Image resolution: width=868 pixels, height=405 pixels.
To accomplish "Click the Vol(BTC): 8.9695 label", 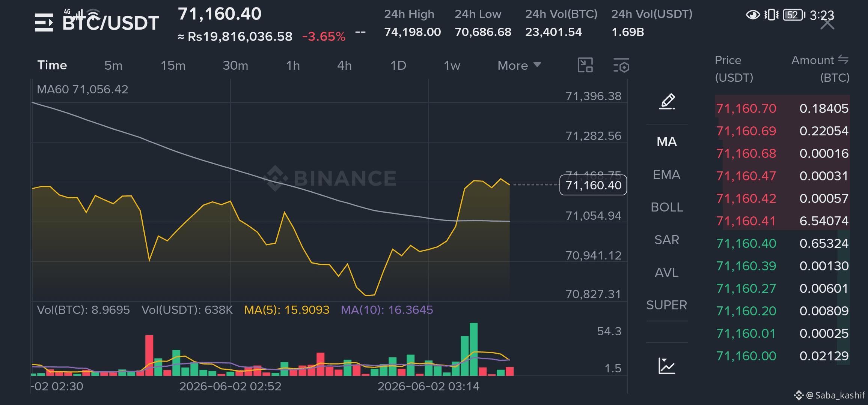I will tap(83, 310).
